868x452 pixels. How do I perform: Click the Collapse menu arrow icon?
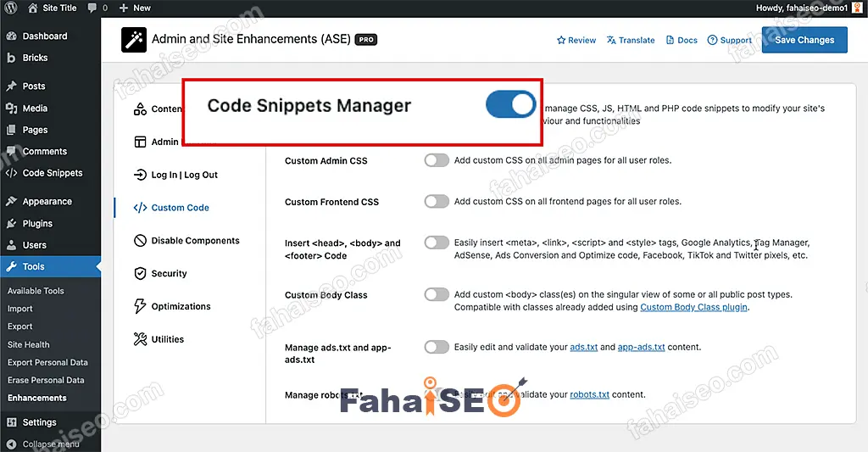(x=11, y=444)
